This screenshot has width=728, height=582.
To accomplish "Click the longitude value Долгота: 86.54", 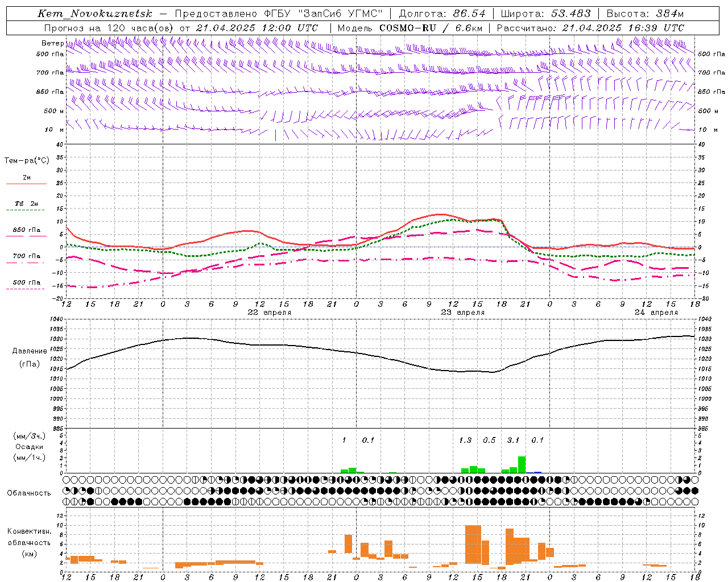I will pyautogui.click(x=442, y=14).
